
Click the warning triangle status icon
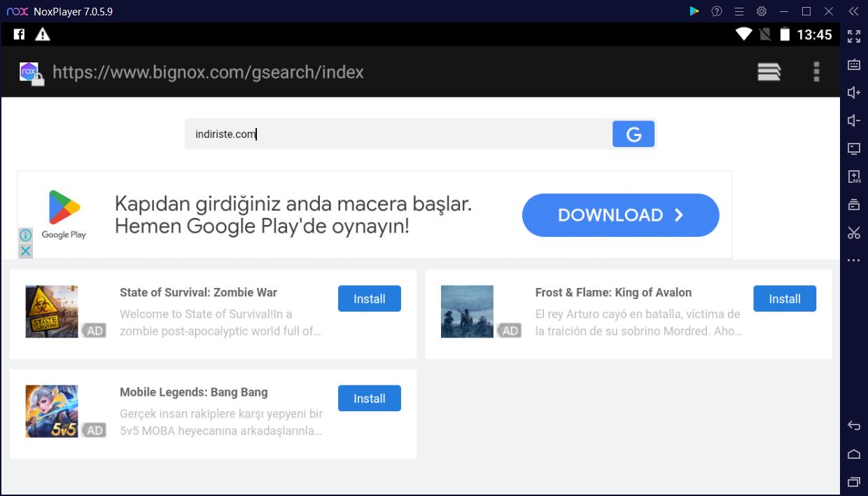[x=43, y=34]
